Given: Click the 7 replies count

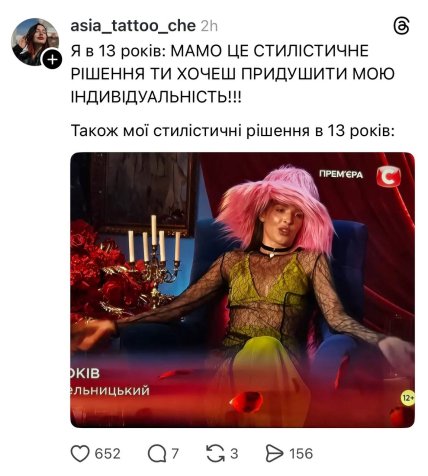Looking at the screenshot, I should tap(175, 454).
